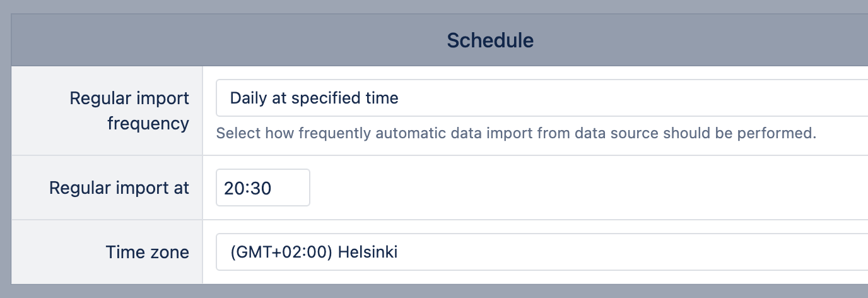Viewport: 868px width, 298px height.
Task: Click the 'Regular import at' label
Action: point(119,188)
